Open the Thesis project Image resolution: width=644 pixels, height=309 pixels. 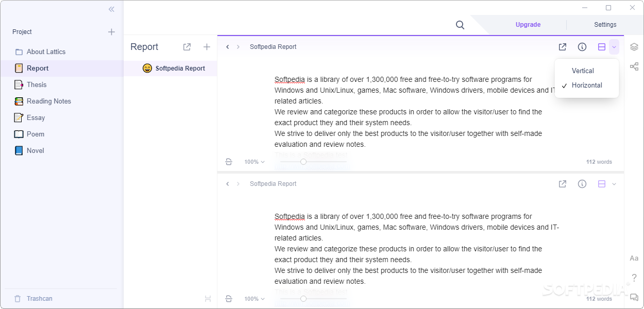point(62,84)
